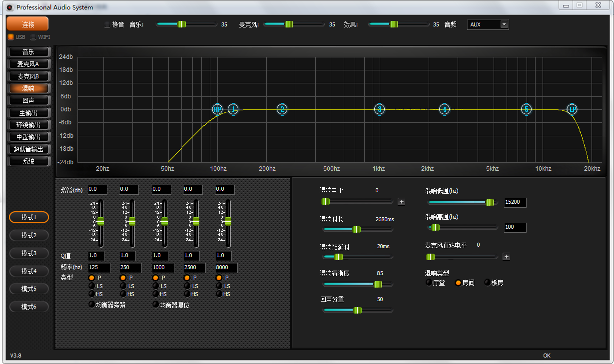This screenshot has width=614, height=364.
Task: Open the 音乐 section
Action: [x=28, y=52]
